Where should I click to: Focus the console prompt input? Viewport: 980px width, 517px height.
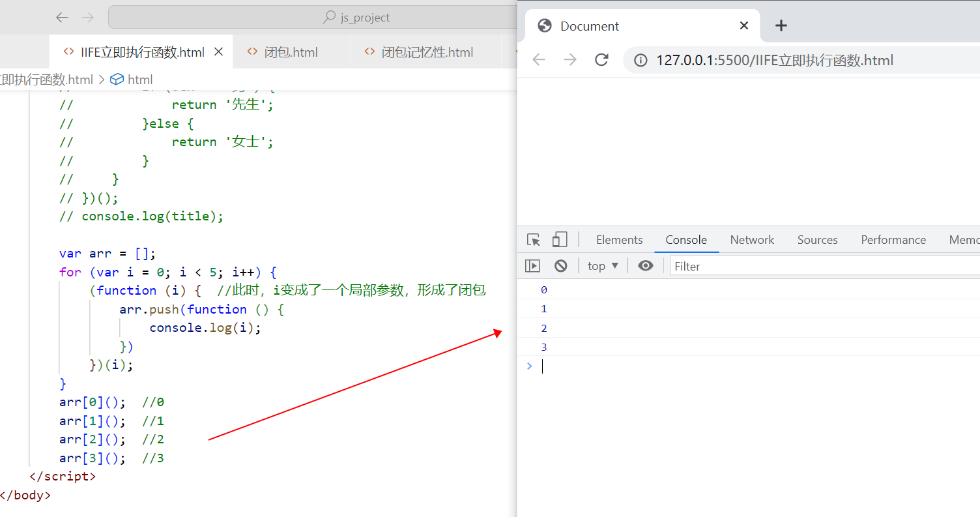[x=756, y=366]
